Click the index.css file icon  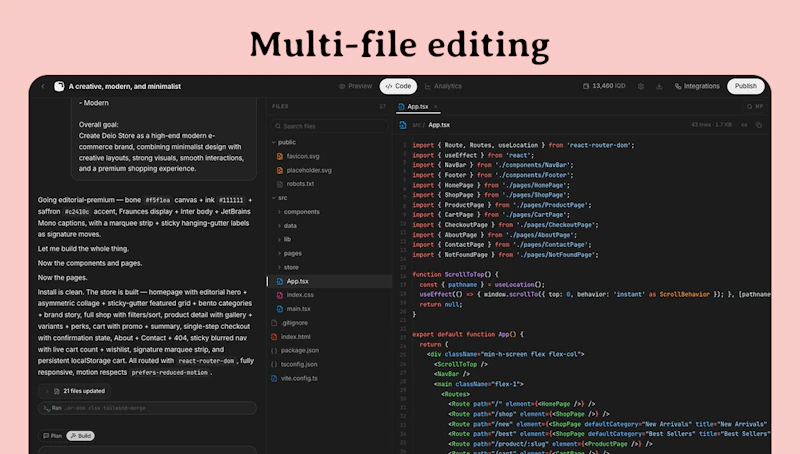click(x=280, y=295)
